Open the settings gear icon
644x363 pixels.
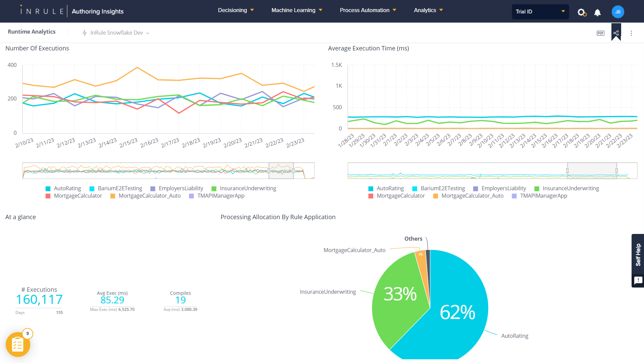582,12
